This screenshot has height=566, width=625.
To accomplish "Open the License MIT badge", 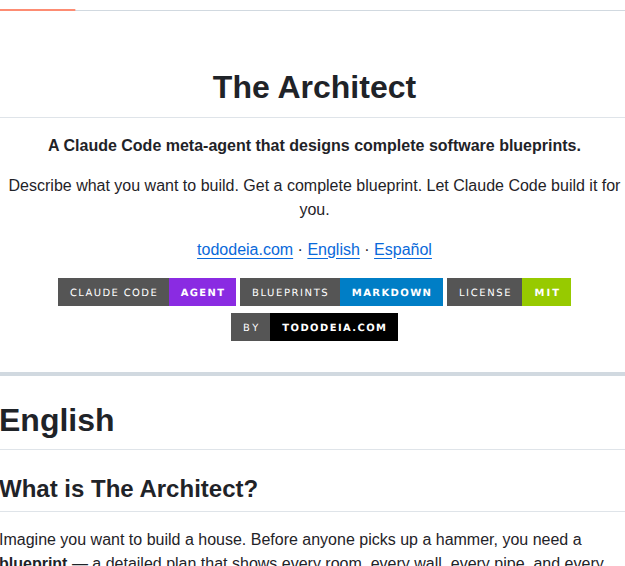I will point(509,292).
